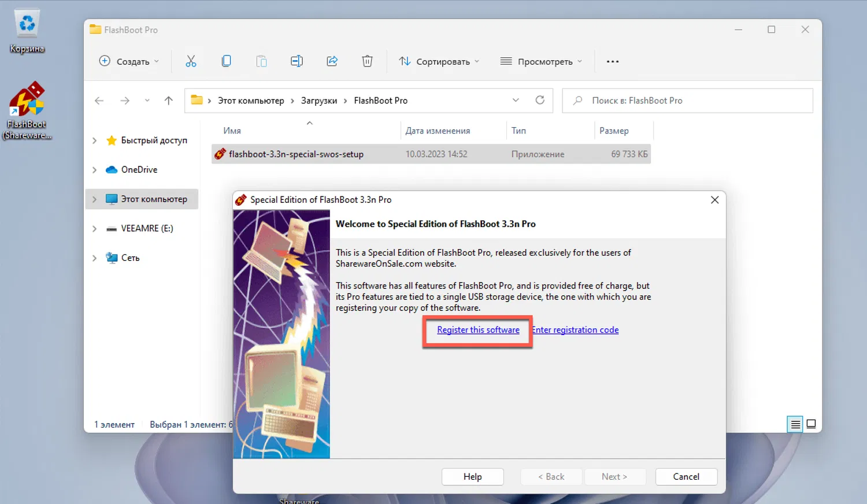This screenshot has width=867, height=504.
Task: Click the Delete icon in the toolbar
Action: tap(367, 61)
